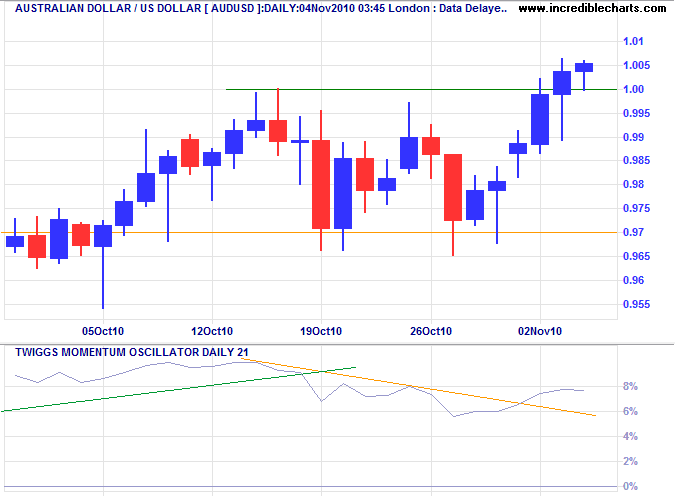The height and width of the screenshot is (500, 675).
Task: Click the 0.98 price axis label
Action: [x=634, y=184]
